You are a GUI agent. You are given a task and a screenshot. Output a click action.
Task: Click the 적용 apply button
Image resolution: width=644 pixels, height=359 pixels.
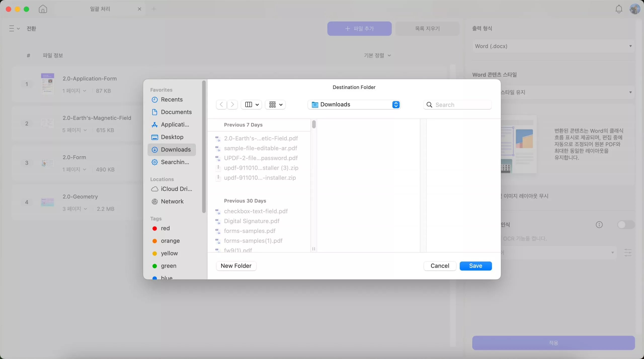tap(553, 343)
